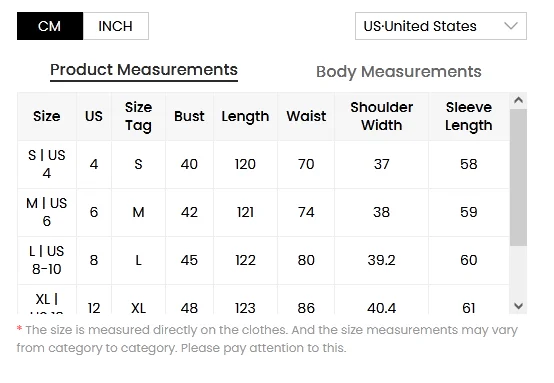Select the S | US 4 row
Screen dimensions: 554x383
coord(263,165)
